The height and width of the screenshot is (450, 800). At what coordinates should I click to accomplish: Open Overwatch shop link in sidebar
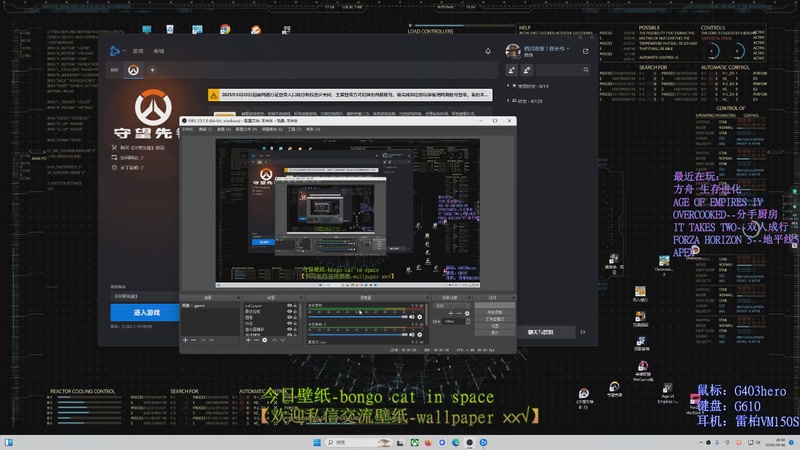(138, 147)
